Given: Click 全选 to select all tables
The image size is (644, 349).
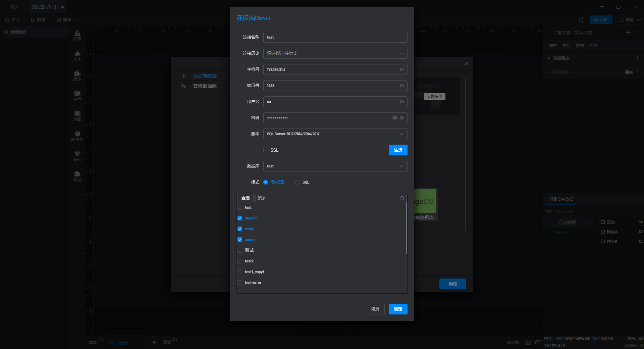Looking at the screenshot, I should pos(246,198).
